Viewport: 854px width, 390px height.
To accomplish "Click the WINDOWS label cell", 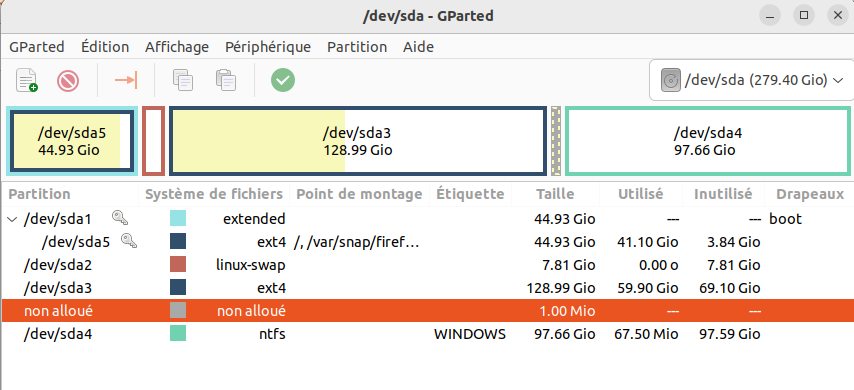I will pos(470,334).
